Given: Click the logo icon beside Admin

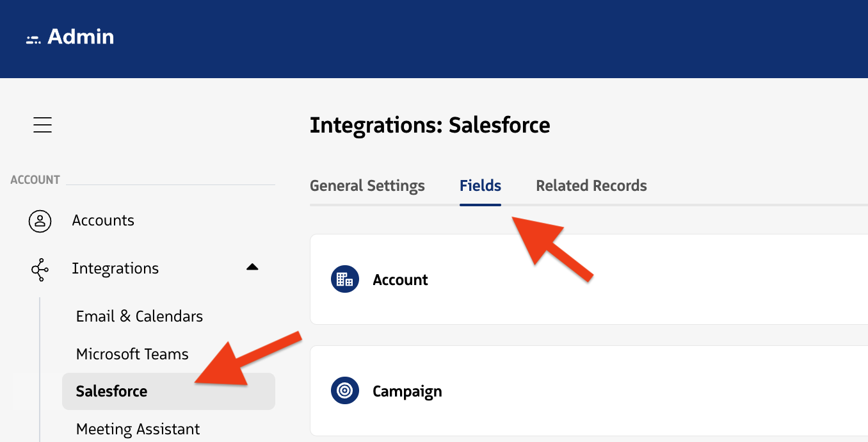Looking at the screenshot, I should click(33, 39).
